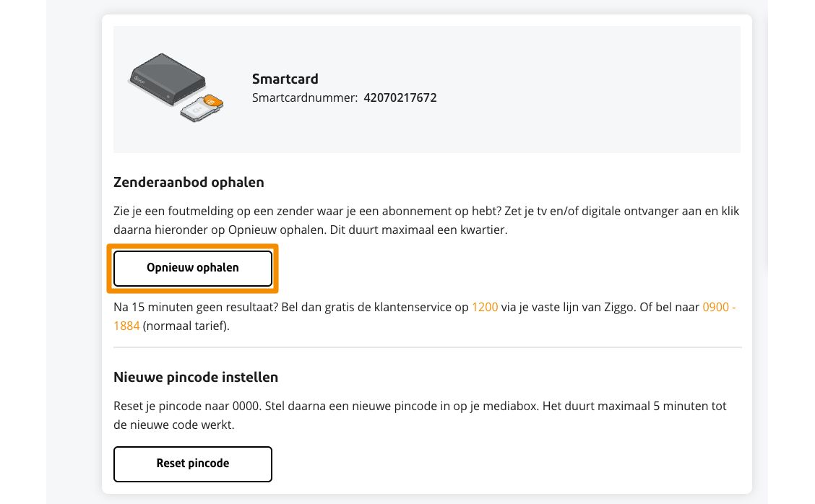Screen dimensions: 815x504
Task: Click the Nieuwe pincode instellen heading
Action: pyautogui.click(x=195, y=377)
